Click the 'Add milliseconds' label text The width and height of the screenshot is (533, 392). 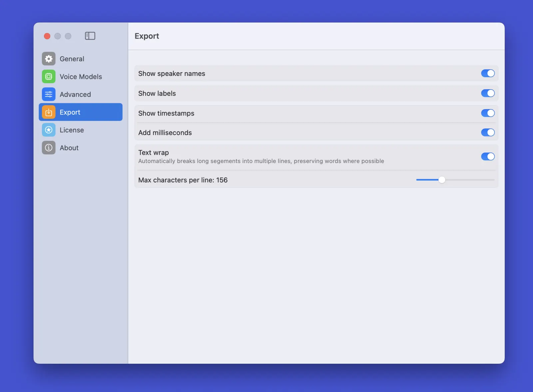[165, 133]
